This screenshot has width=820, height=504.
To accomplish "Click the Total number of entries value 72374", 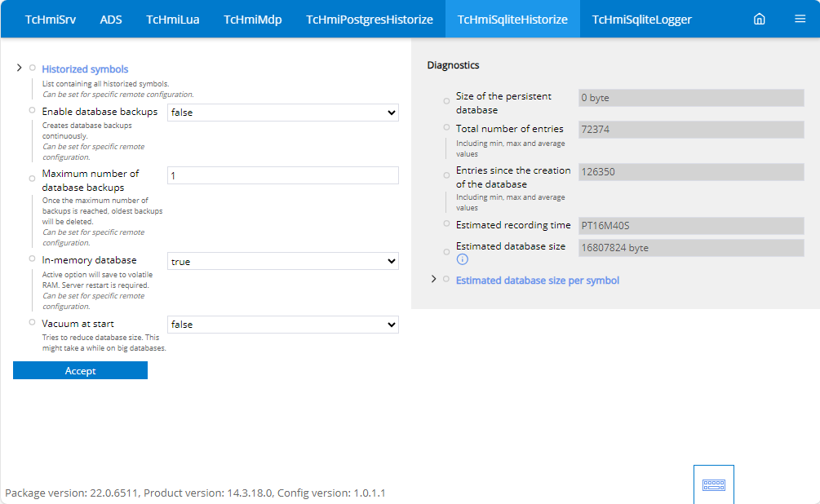I will click(691, 129).
